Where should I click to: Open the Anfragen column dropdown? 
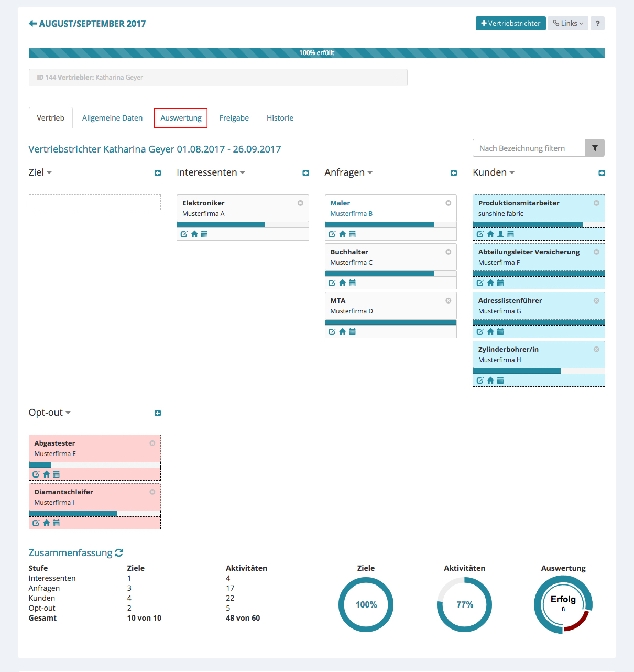pyautogui.click(x=348, y=172)
